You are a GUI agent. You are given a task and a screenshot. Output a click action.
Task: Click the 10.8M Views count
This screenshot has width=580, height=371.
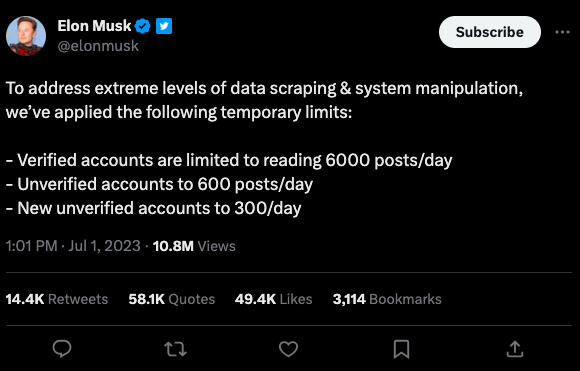(194, 246)
